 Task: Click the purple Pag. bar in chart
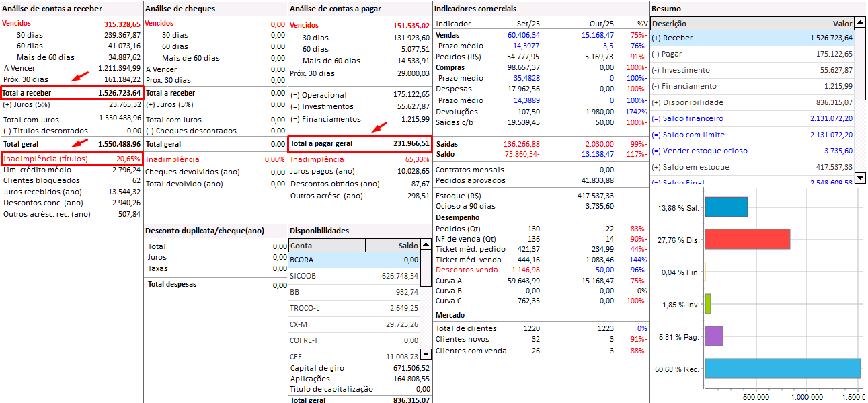(713, 336)
